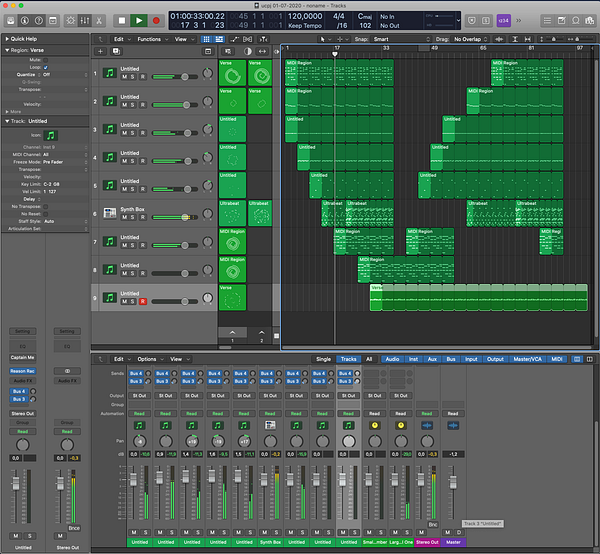600x554 pixels.
Task: Click the Stop button in the transport
Action: tap(121, 20)
